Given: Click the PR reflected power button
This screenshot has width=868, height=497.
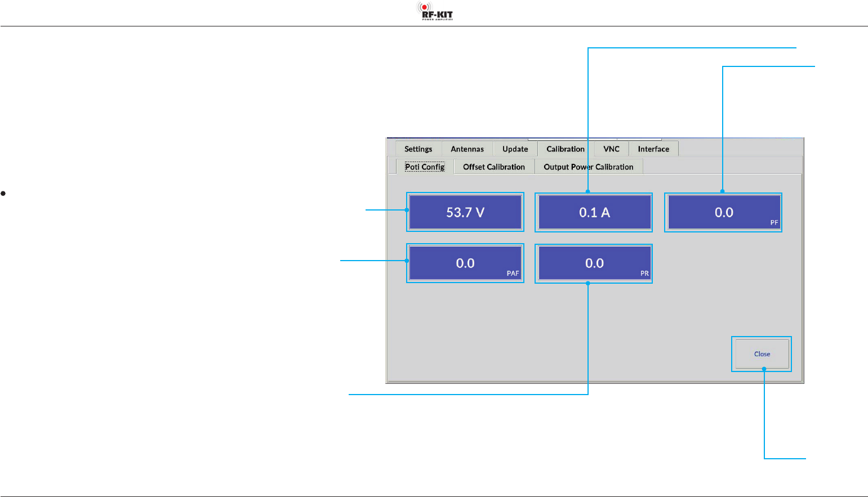Looking at the screenshot, I should pyautogui.click(x=594, y=263).
